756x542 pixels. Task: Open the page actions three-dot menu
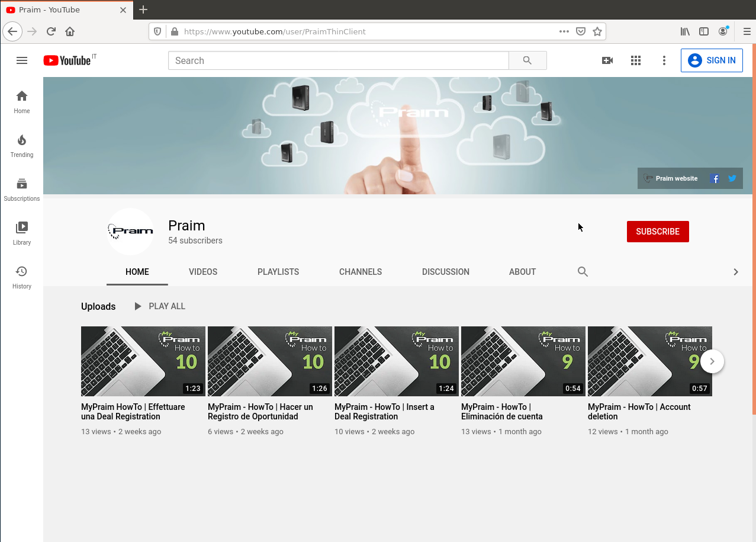click(x=564, y=31)
